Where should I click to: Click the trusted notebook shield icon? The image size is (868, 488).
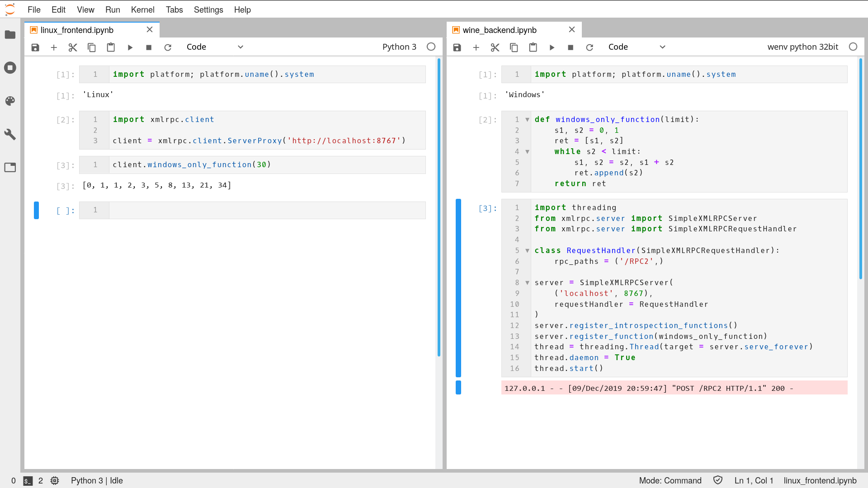(718, 480)
